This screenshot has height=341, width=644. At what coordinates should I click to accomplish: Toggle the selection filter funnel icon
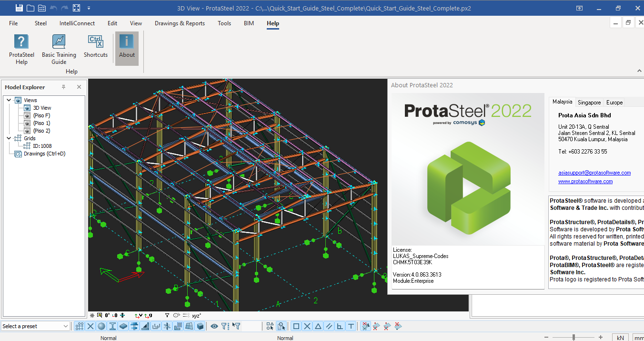click(x=225, y=326)
